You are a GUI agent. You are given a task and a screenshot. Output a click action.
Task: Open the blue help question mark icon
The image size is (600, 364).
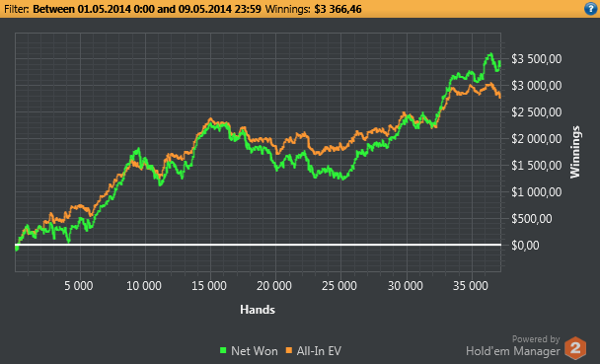click(591, 9)
